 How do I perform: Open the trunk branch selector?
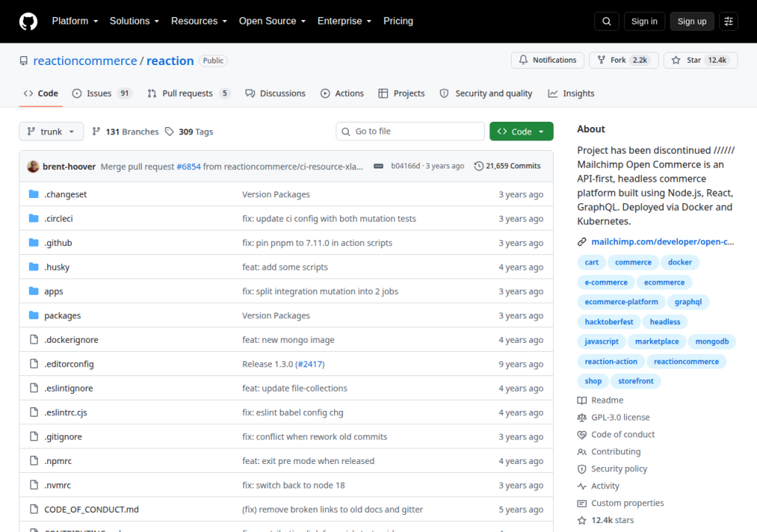point(51,132)
